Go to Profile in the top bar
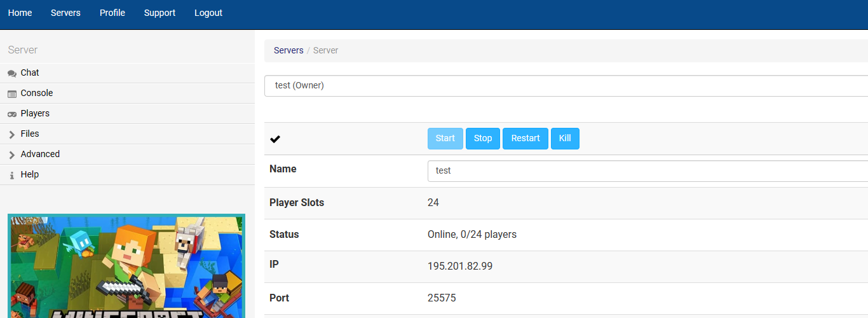 coord(112,13)
